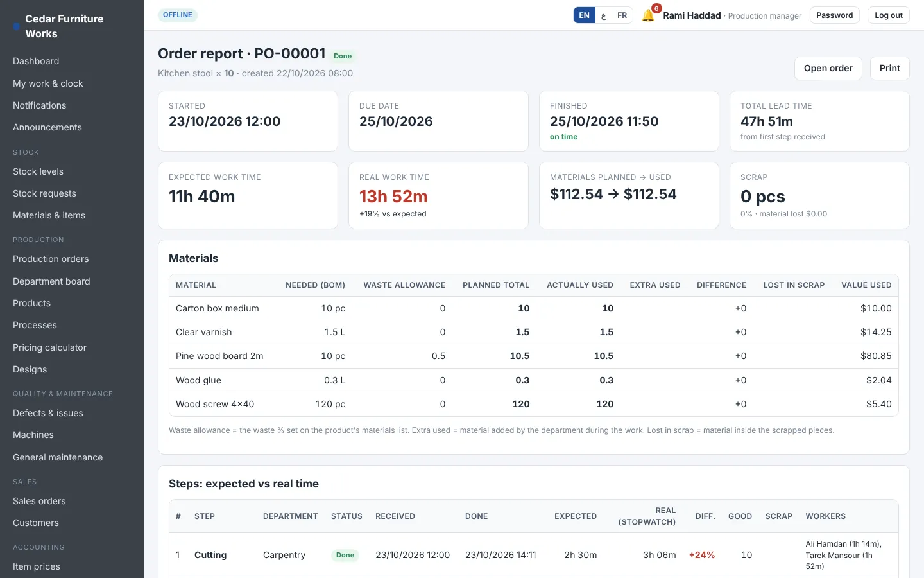924x578 pixels.
Task: Open Announcements in the sidebar
Action: click(x=47, y=127)
